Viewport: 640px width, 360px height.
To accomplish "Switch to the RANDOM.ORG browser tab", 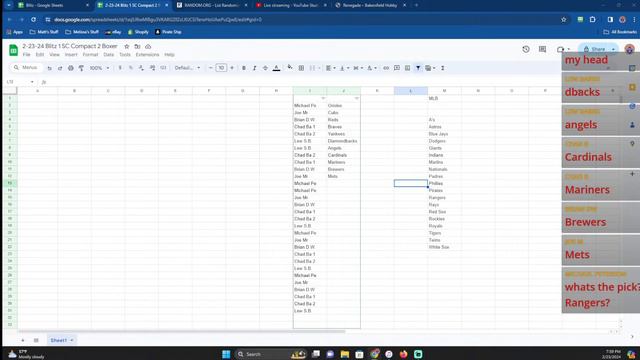I will [x=212, y=5].
